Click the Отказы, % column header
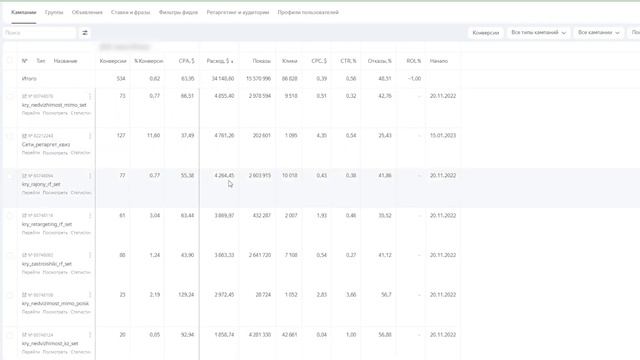Viewport: 640px width, 360px height. tap(380, 61)
